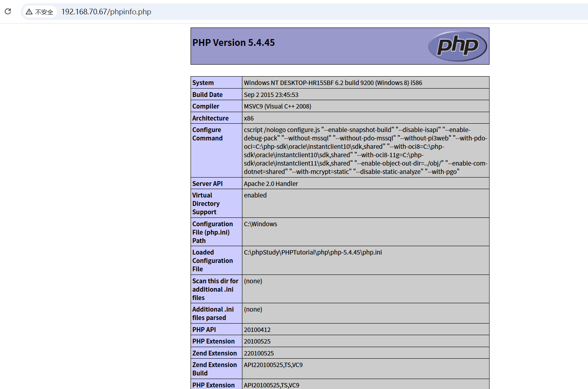Click the MSVC9 (Visual C++ 2008) value
Image resolution: width=588 pixels, height=389 pixels.
point(277,106)
